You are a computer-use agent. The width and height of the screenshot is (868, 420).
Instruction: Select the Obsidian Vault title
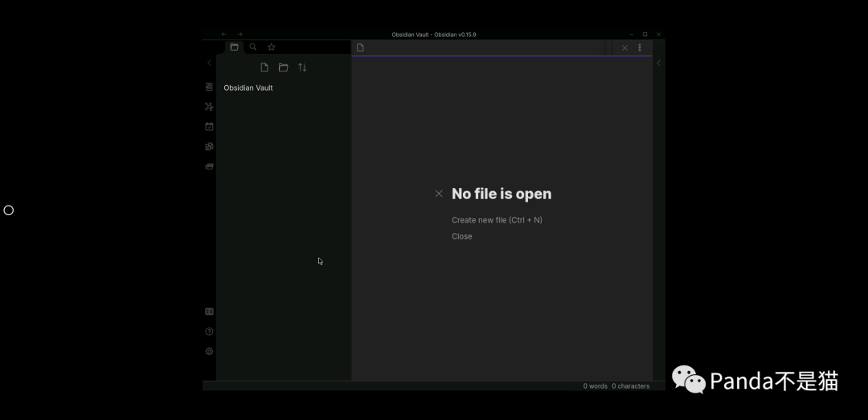[x=248, y=88]
